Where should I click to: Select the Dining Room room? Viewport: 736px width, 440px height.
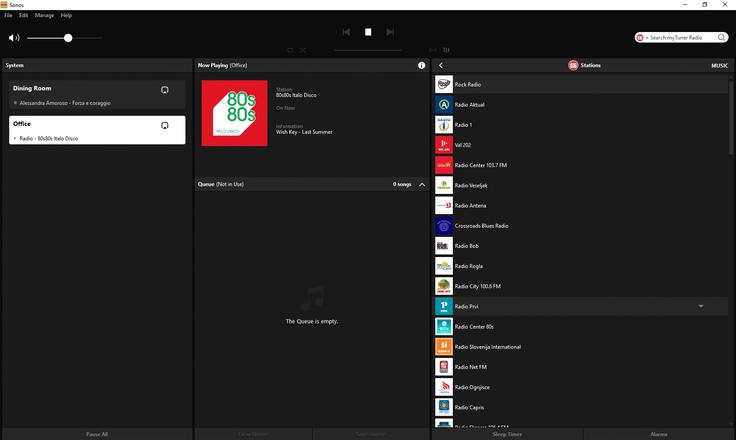point(97,95)
